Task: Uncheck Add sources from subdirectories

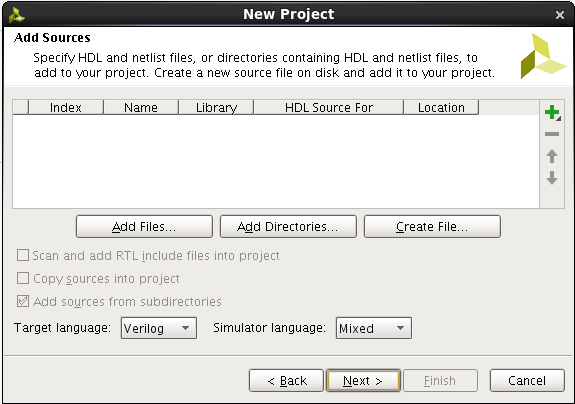Action: pos(23,301)
